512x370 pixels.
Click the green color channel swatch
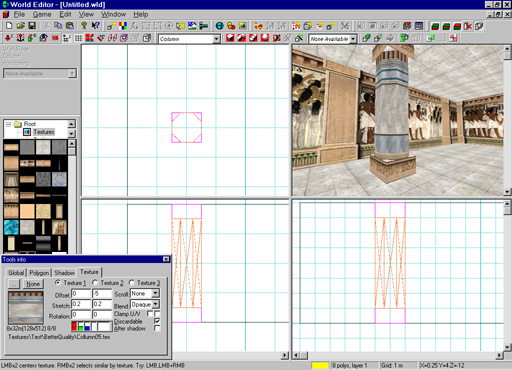point(81,326)
